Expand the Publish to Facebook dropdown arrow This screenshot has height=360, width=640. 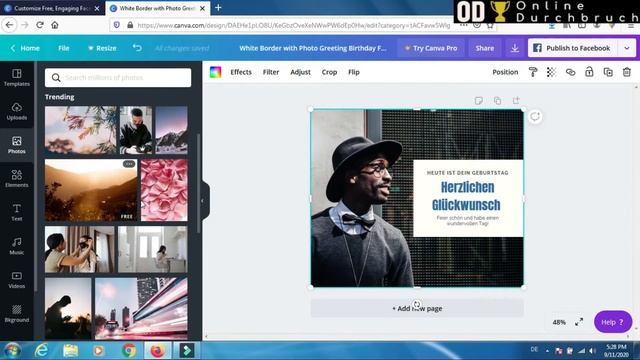coord(627,48)
